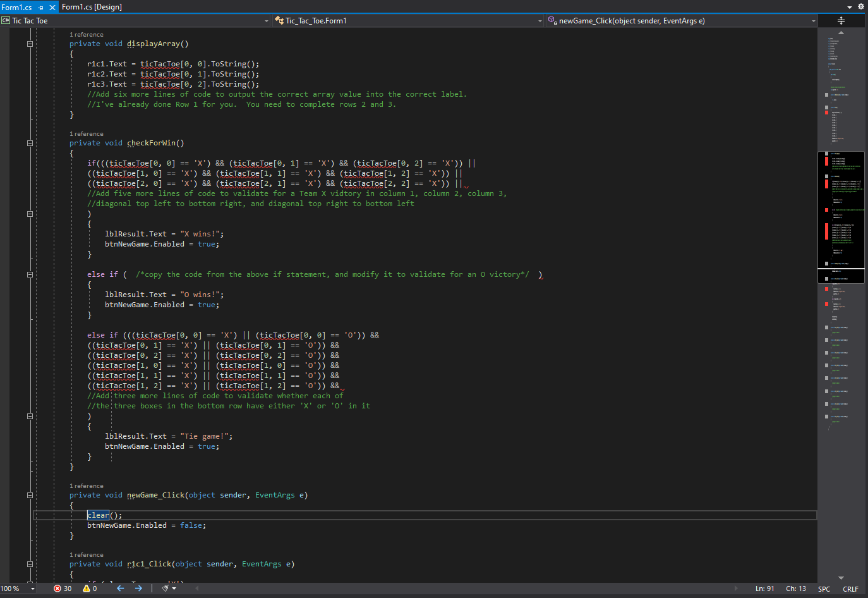Viewport: 868px width, 598px height.
Task: Collapse the displayArray method
Action: [30, 44]
